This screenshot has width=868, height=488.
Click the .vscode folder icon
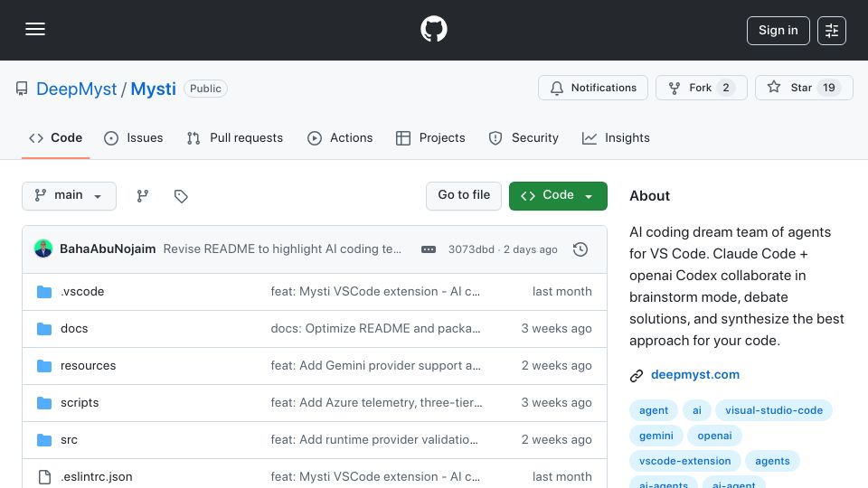pos(44,292)
